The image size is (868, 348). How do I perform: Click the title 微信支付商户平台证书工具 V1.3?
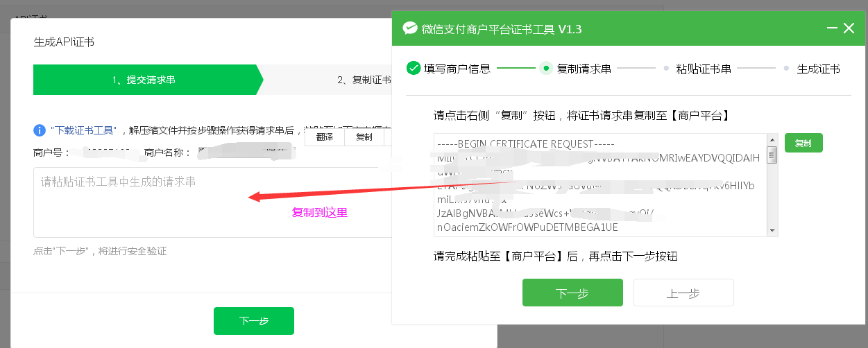501,29
